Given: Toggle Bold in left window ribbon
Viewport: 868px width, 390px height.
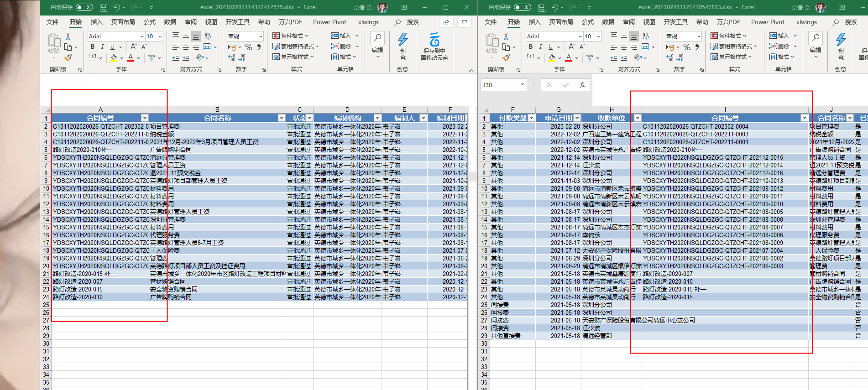Looking at the screenshot, I should tap(93, 47).
